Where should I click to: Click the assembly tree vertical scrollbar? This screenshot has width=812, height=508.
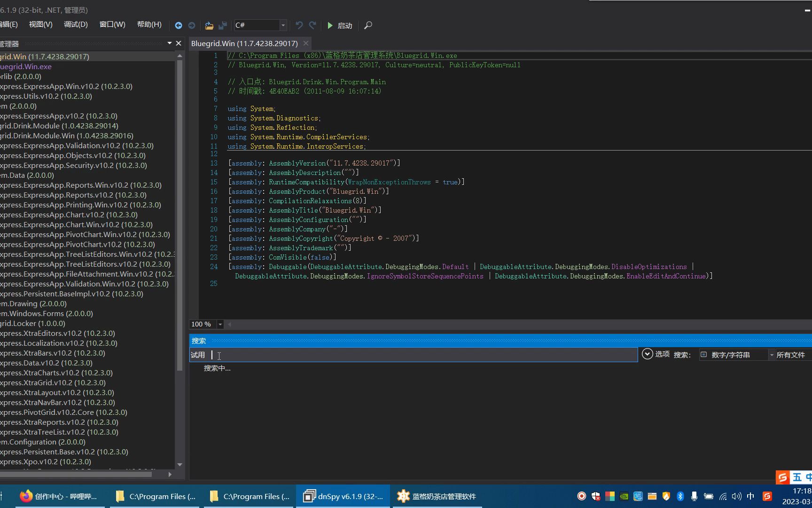[180, 215]
